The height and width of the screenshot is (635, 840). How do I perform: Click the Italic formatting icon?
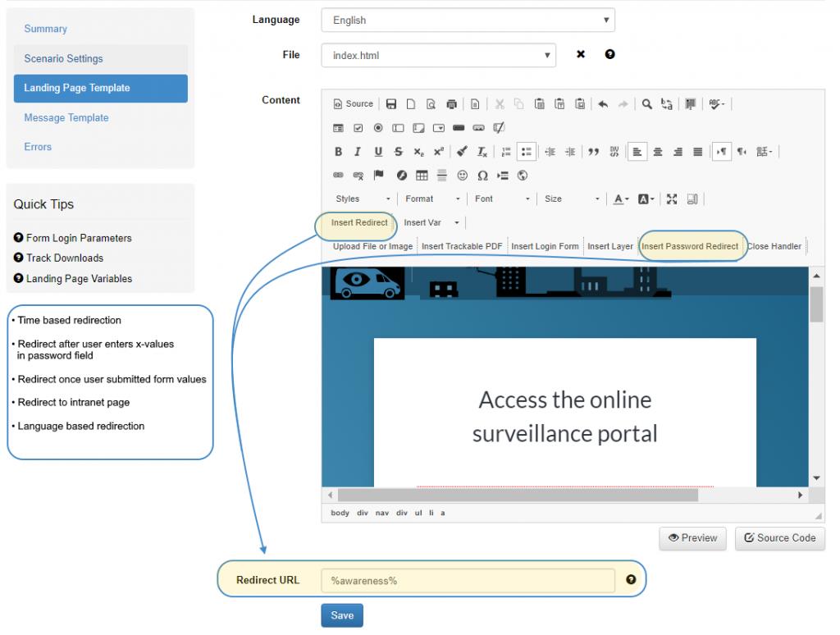pyautogui.click(x=358, y=152)
